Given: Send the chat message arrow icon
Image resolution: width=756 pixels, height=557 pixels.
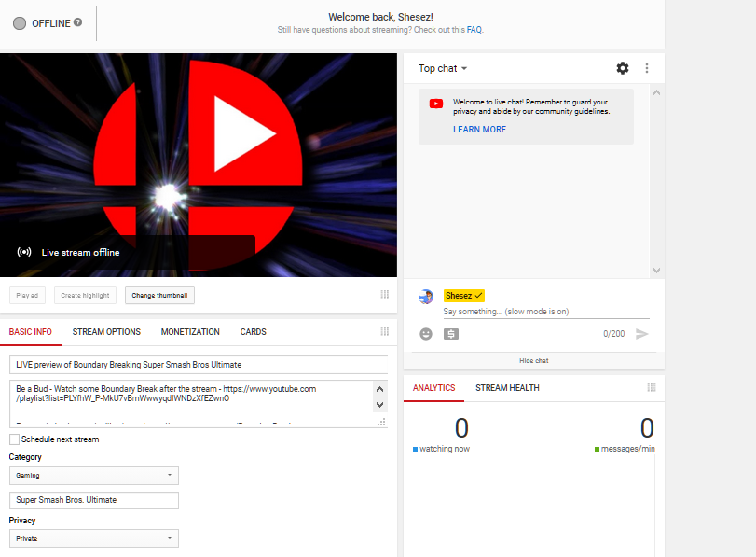Looking at the screenshot, I should pyautogui.click(x=641, y=334).
